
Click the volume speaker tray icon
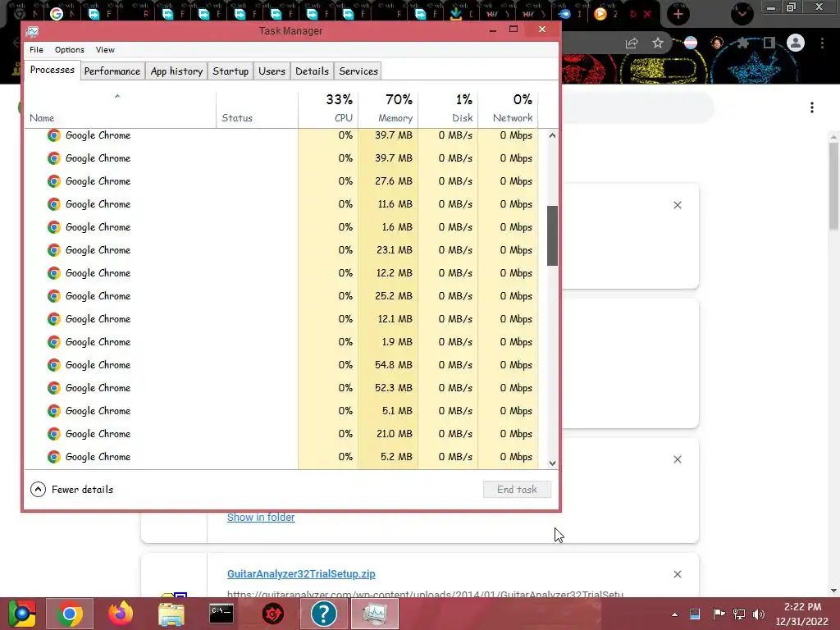click(x=759, y=614)
